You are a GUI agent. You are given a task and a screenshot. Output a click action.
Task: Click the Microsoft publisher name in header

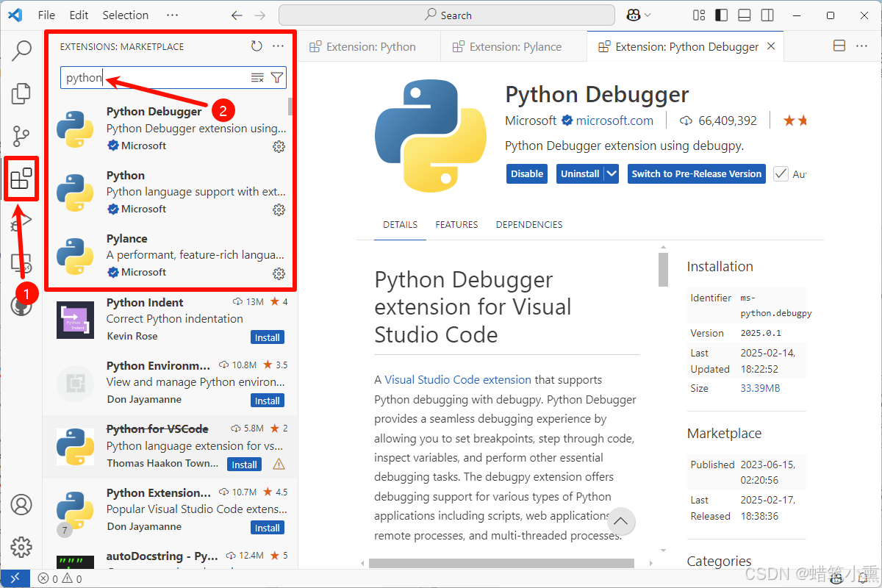[x=531, y=121]
